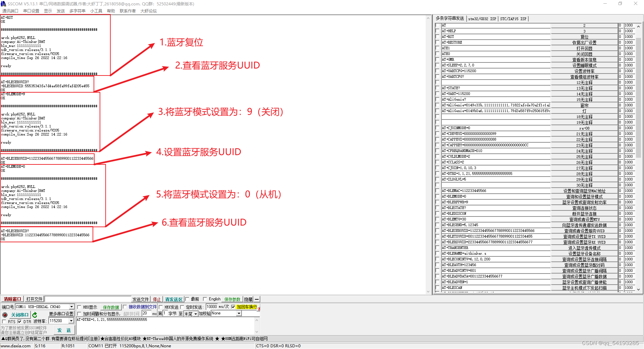Screen dimensions: 644x349
Task: Open the 帮助 menu
Action: (x=111, y=11)
